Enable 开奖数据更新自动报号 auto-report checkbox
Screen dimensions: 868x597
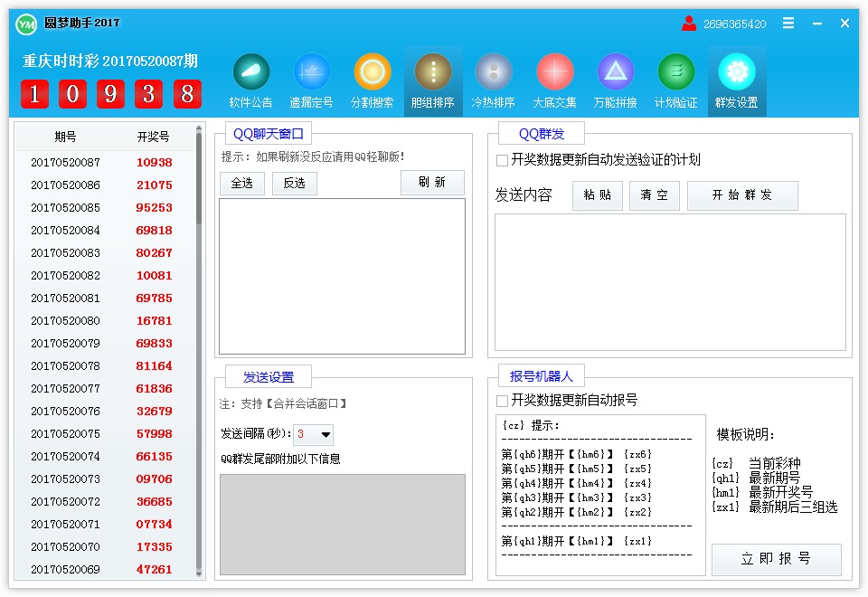(502, 401)
